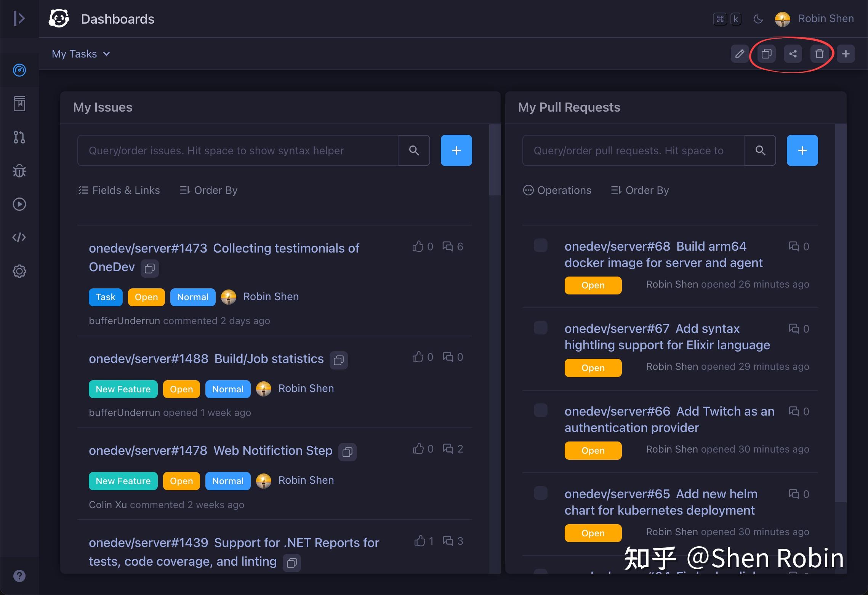
Task: Click the My Issues panel scrollbar
Action: coord(495,159)
